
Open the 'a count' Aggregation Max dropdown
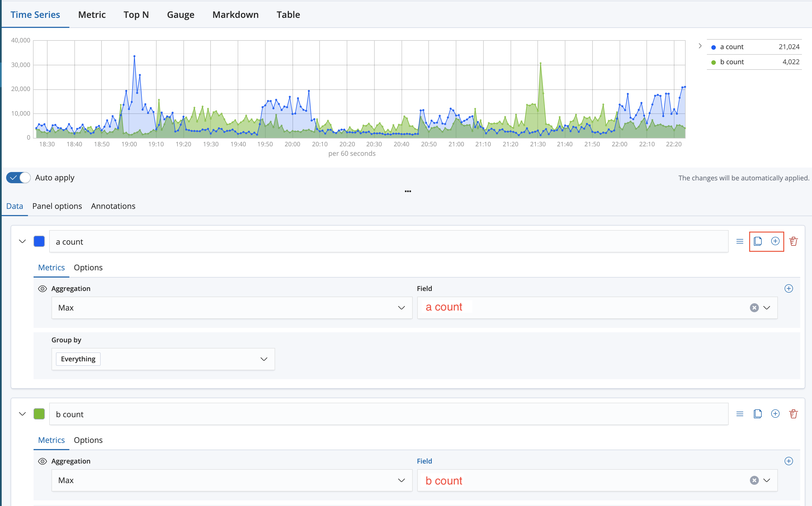[232, 308]
